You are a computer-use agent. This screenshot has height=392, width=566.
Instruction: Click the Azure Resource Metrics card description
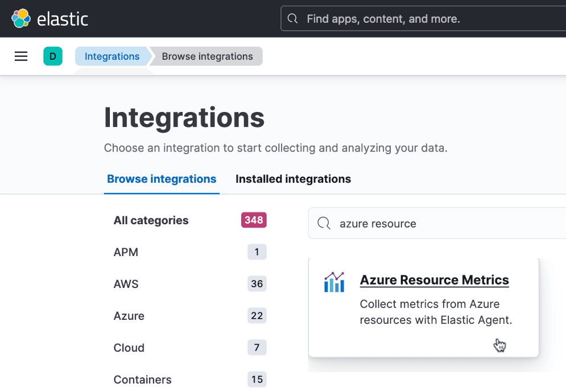[436, 312]
